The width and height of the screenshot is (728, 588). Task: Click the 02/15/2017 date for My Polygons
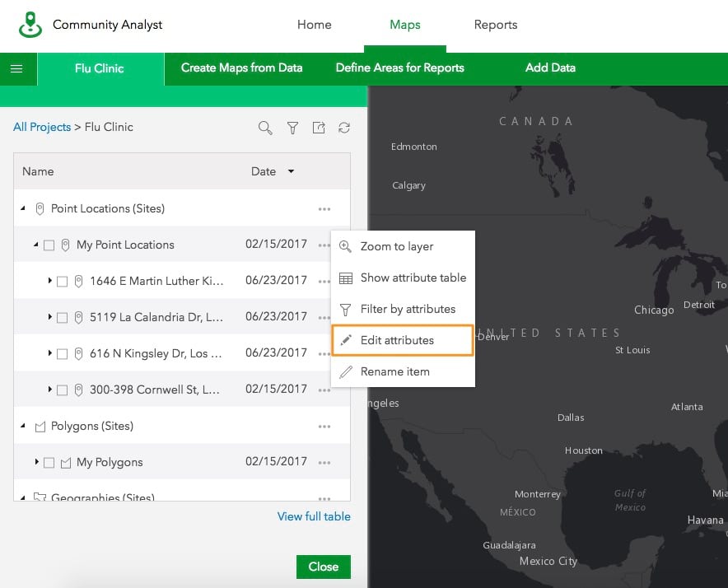(x=276, y=461)
